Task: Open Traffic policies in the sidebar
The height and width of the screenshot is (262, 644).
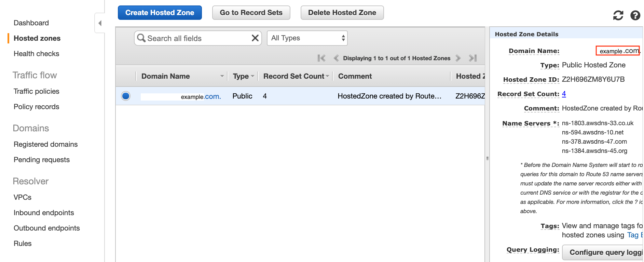Action: (x=36, y=91)
